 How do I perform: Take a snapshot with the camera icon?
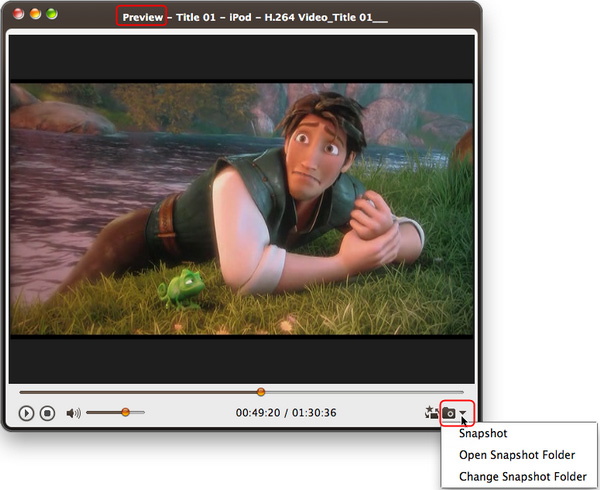[x=449, y=413]
